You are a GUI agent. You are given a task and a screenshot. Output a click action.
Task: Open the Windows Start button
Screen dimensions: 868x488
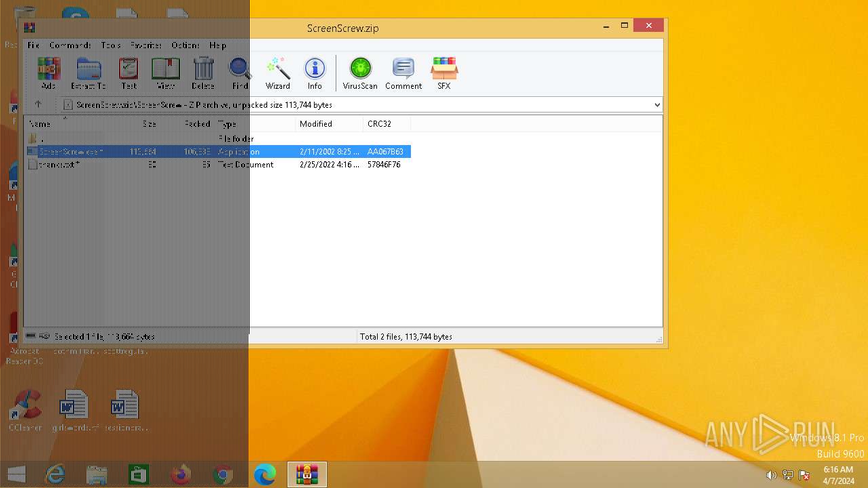click(x=16, y=475)
